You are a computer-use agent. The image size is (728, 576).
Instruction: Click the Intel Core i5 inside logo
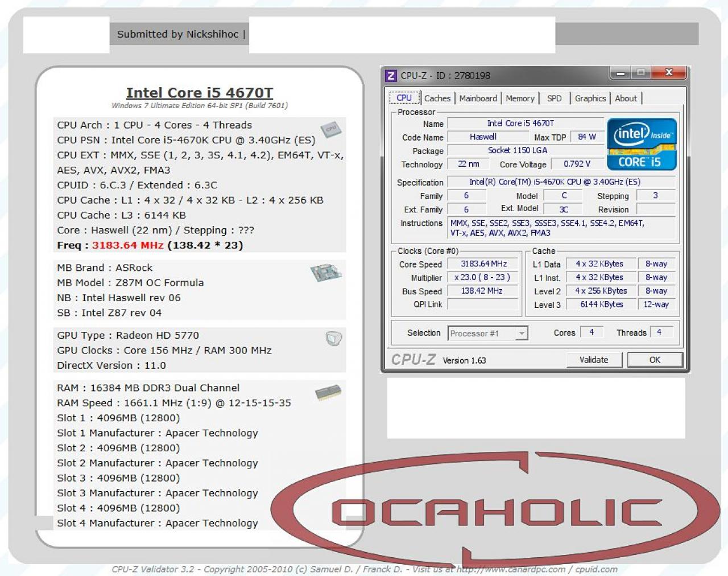pos(642,144)
